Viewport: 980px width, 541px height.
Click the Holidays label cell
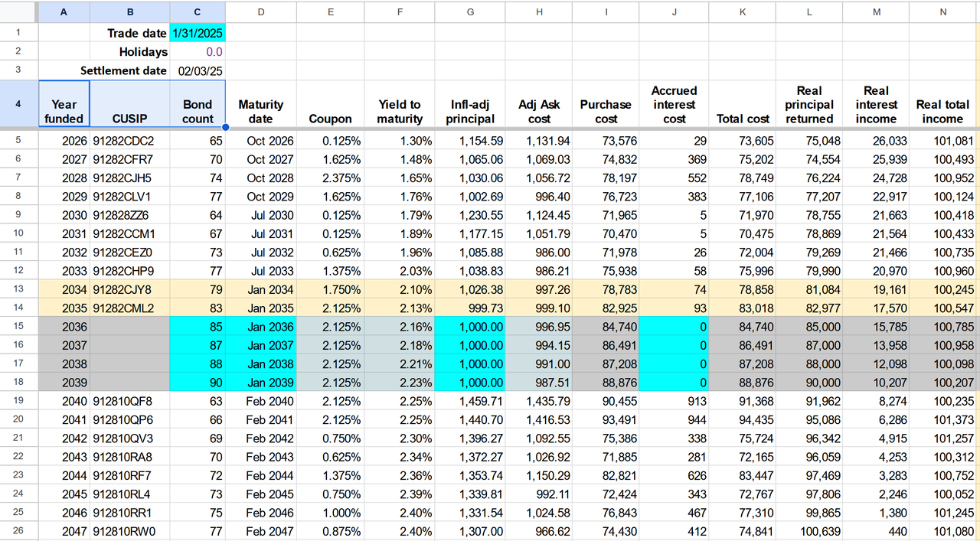130,52
